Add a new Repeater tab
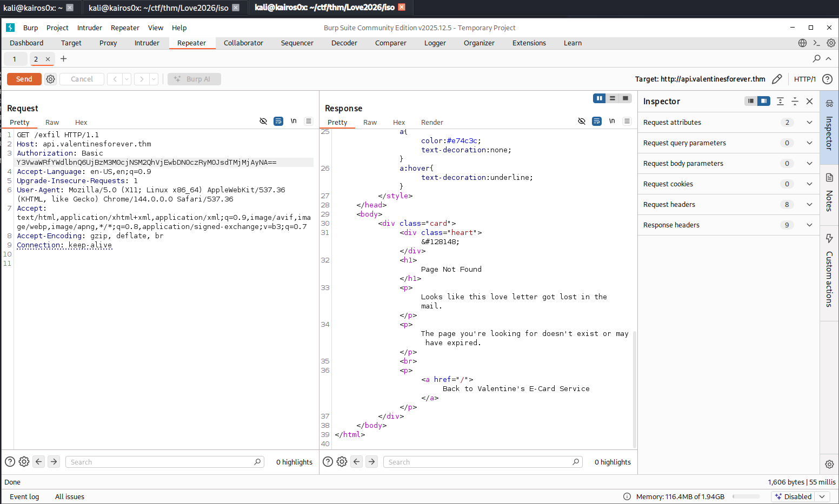 pyautogui.click(x=63, y=59)
